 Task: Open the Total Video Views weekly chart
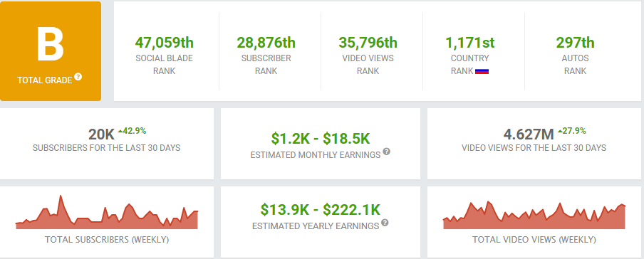pos(534,215)
